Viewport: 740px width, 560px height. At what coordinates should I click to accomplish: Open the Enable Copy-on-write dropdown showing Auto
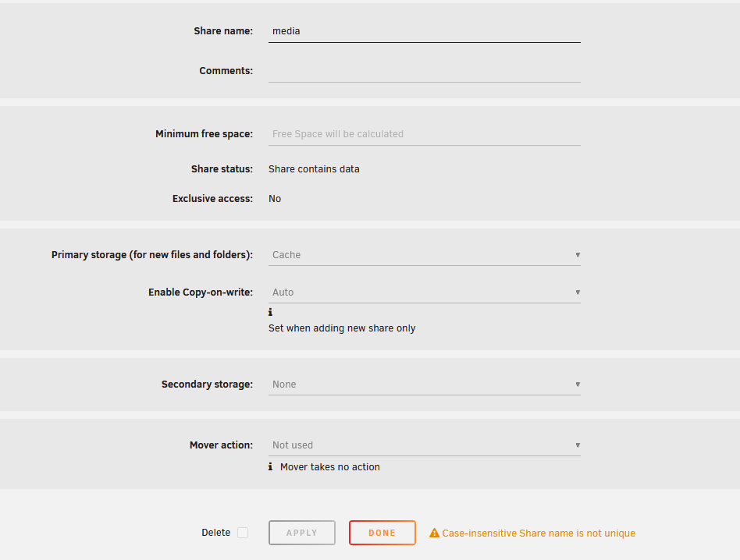point(425,292)
